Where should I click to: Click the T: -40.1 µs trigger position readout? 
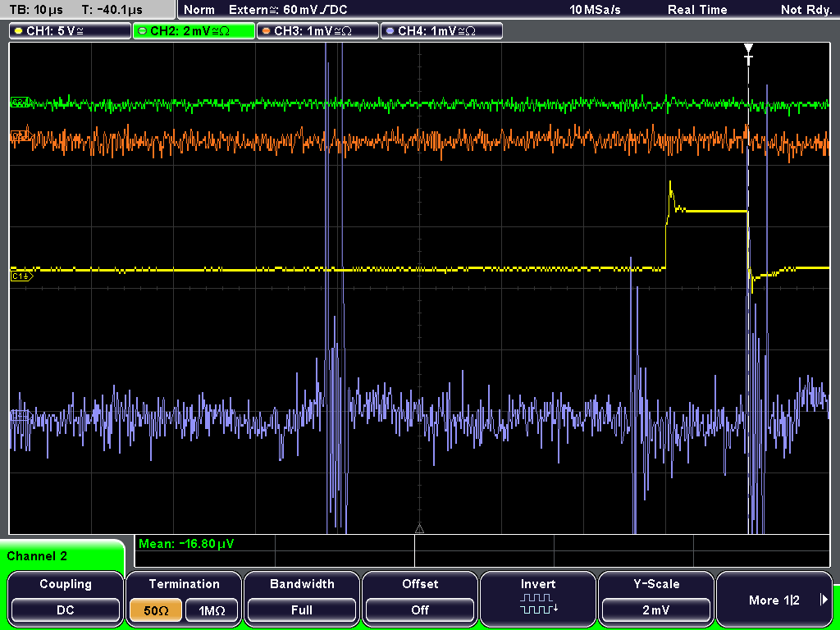coord(112,9)
